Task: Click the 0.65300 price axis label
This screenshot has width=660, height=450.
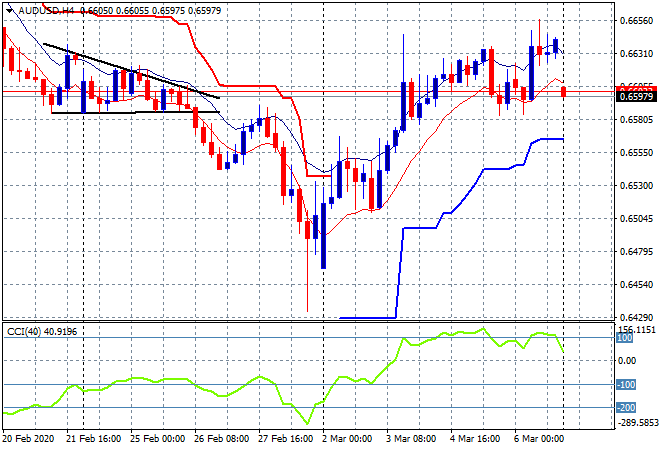Action: pos(636,185)
